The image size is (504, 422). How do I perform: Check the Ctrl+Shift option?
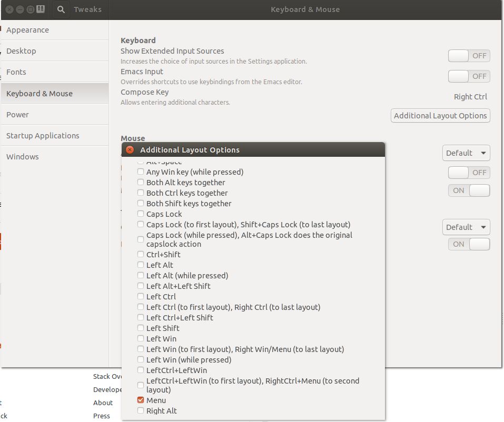coord(141,254)
